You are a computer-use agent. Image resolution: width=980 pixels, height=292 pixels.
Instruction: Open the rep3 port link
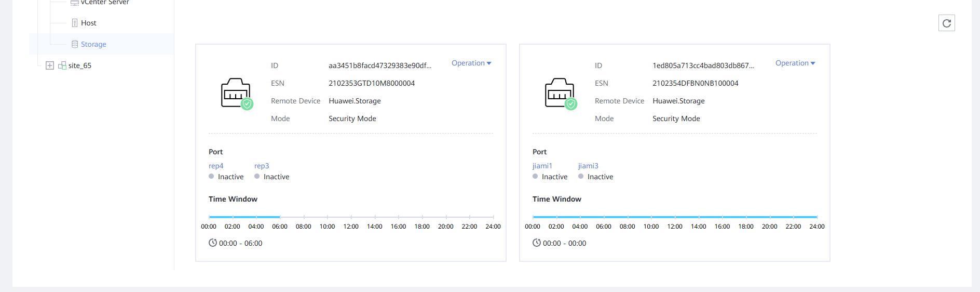click(262, 166)
